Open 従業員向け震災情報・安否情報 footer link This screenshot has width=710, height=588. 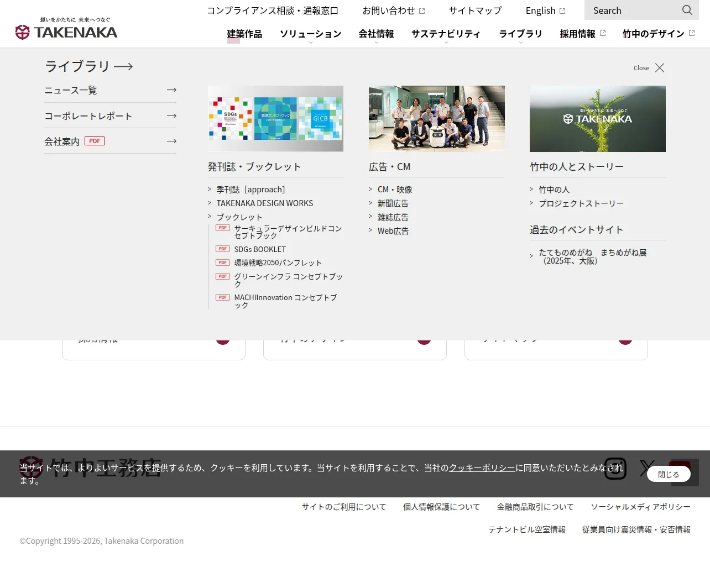[x=636, y=529]
